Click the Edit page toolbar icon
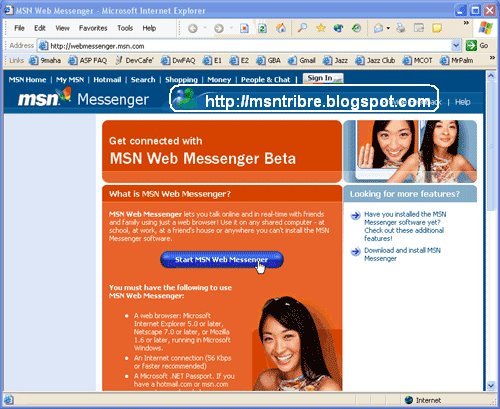The image size is (500, 409). pyautogui.click(x=419, y=28)
